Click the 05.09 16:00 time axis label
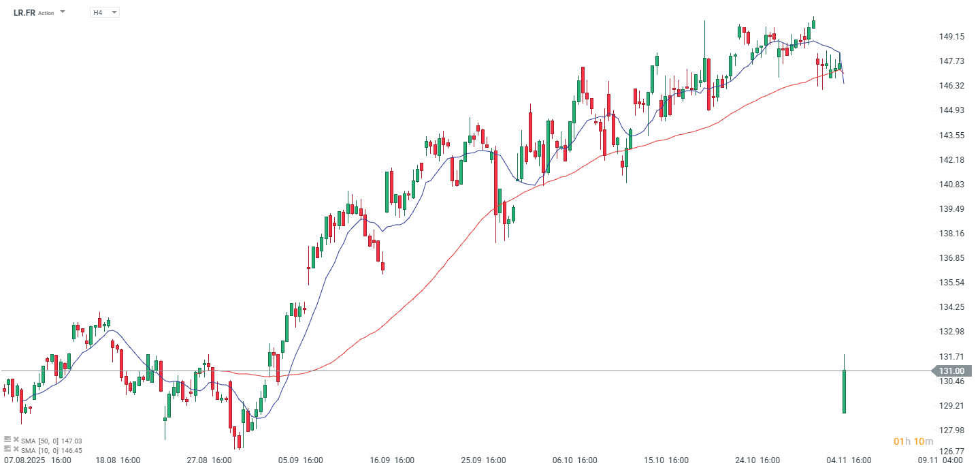 point(300,460)
